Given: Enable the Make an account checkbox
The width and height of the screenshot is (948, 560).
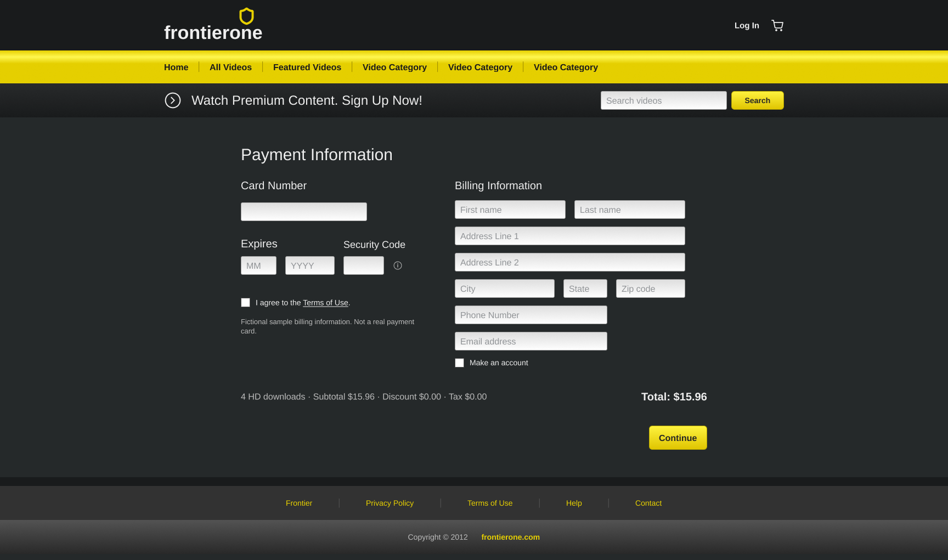Looking at the screenshot, I should 459,363.
